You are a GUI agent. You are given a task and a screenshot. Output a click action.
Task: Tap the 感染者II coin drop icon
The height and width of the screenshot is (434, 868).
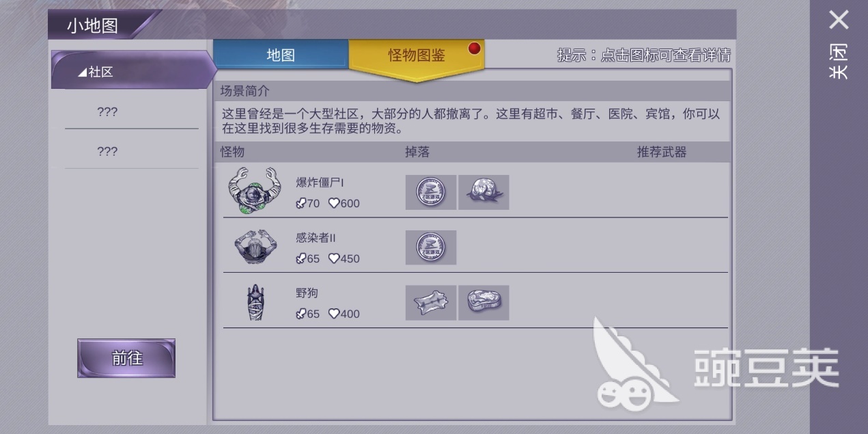(431, 247)
